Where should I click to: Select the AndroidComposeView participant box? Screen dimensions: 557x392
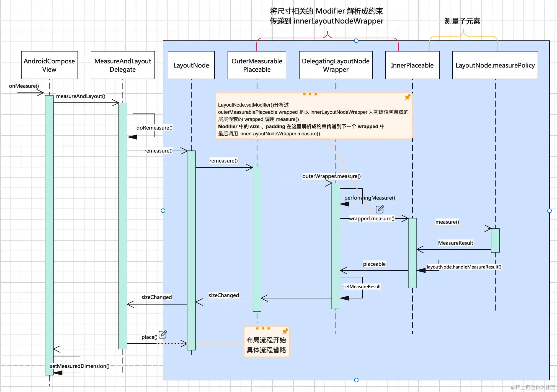coord(49,65)
